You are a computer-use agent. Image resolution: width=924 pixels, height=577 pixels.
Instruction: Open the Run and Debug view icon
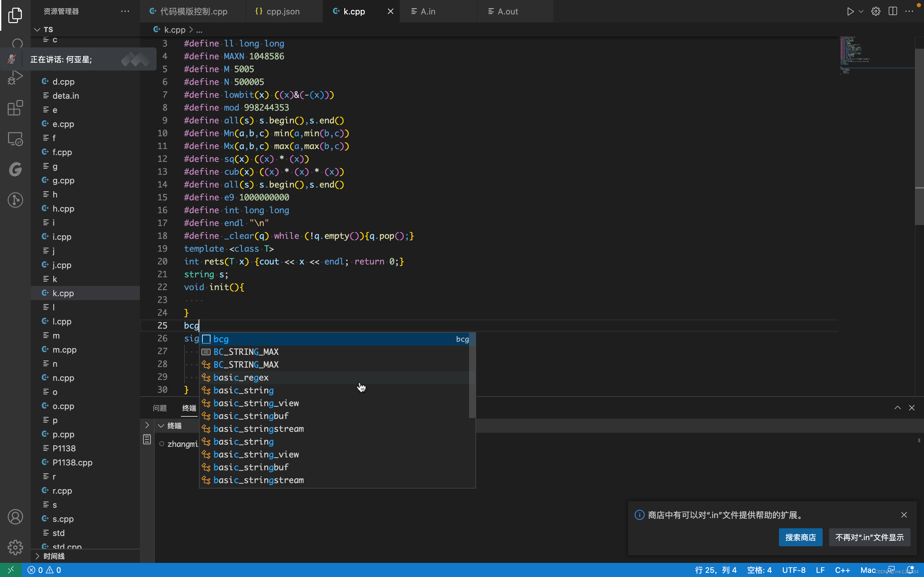[15, 77]
